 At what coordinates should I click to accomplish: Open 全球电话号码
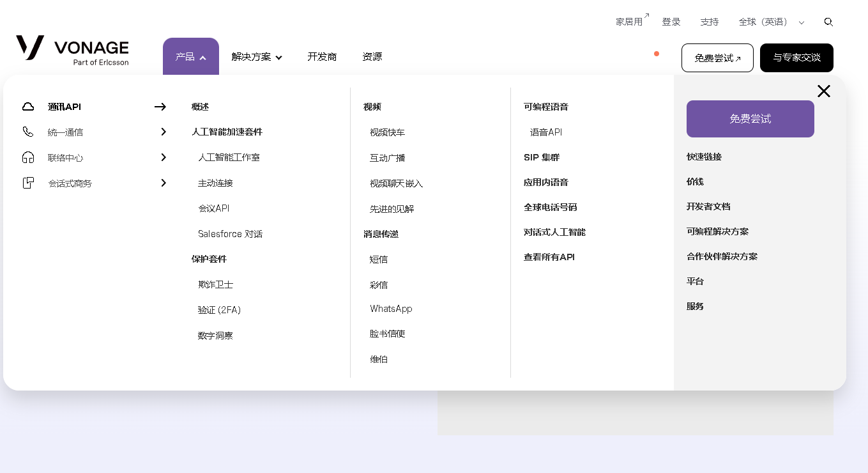(x=551, y=207)
